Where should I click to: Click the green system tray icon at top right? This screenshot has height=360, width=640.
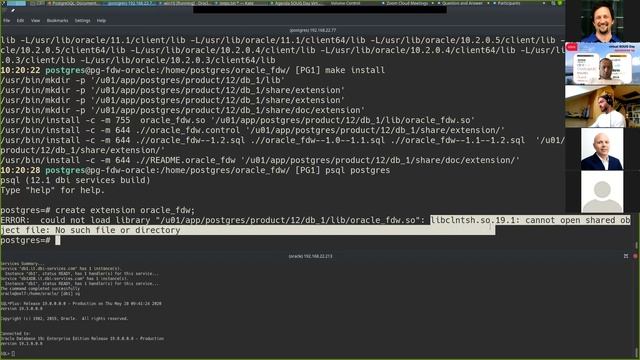pyautogui.click(x=560, y=3)
